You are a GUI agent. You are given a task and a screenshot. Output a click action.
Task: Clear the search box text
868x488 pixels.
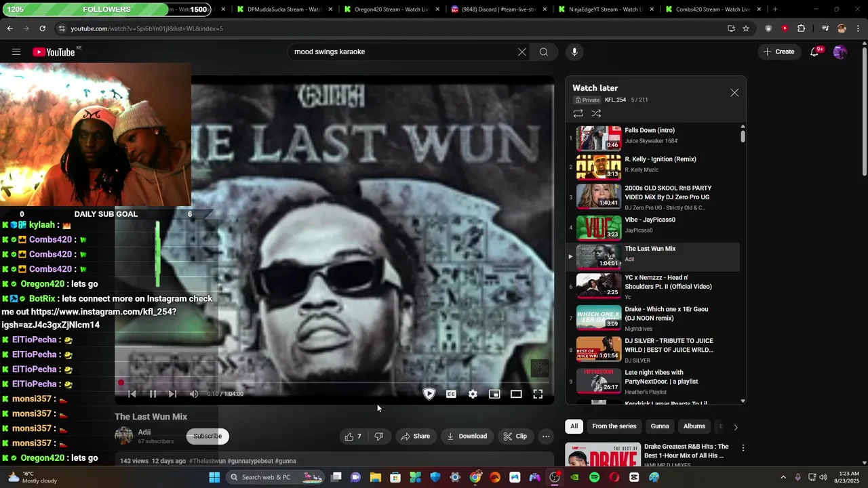pyautogui.click(x=522, y=52)
